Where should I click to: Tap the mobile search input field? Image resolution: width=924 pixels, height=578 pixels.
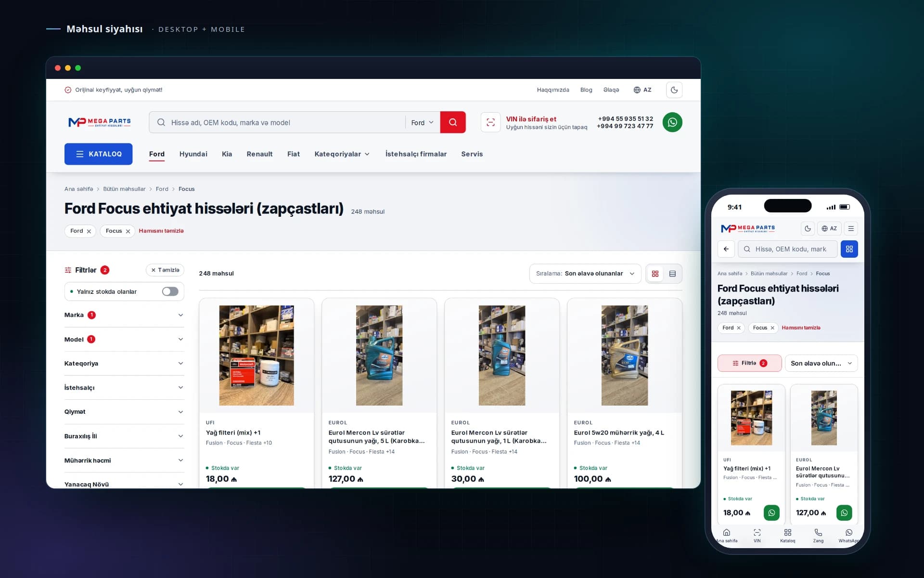787,249
